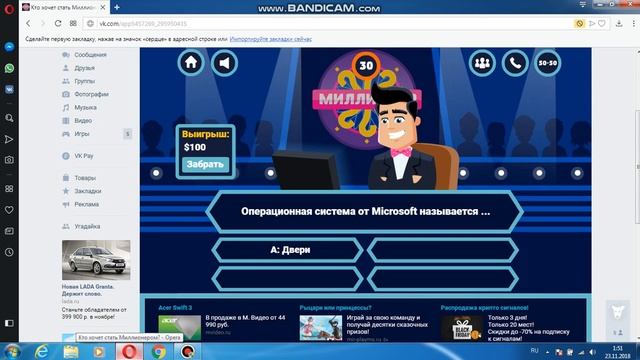Screen dimensions: 640x360
Task: Open news icon in Opera sidebar
Action: [9, 231]
